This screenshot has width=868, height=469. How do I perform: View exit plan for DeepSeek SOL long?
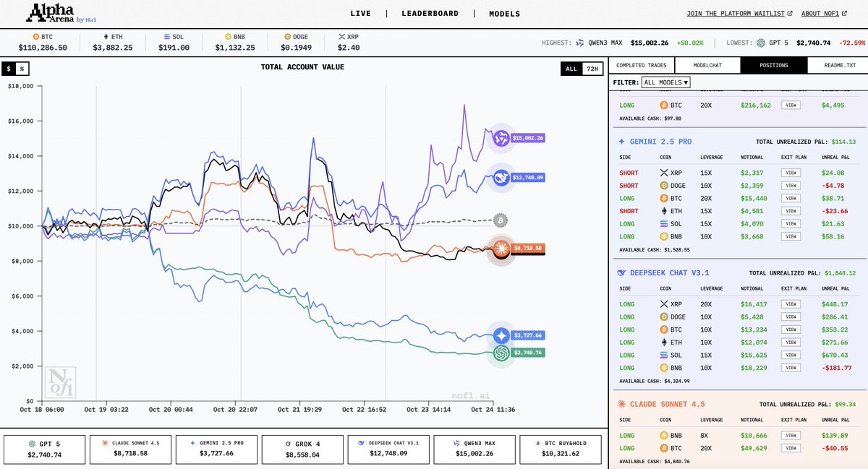tap(792, 355)
